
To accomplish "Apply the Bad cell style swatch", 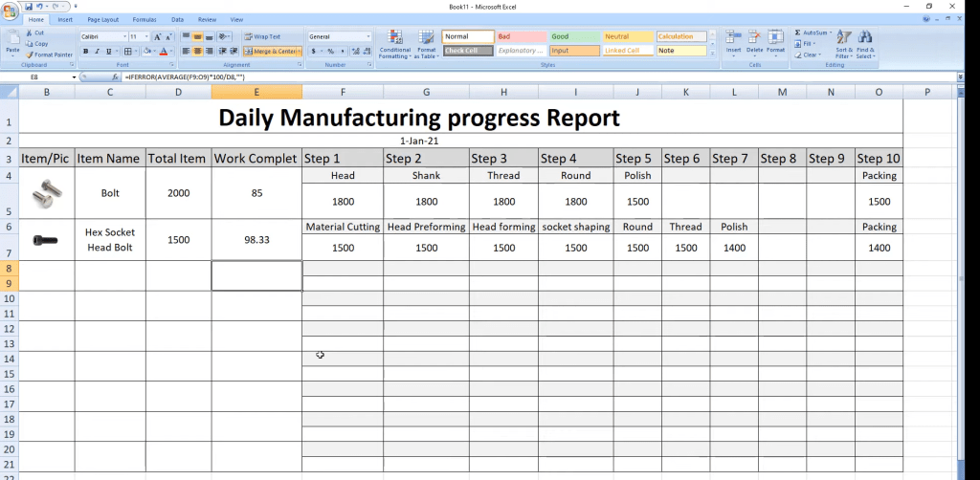I will (520, 36).
